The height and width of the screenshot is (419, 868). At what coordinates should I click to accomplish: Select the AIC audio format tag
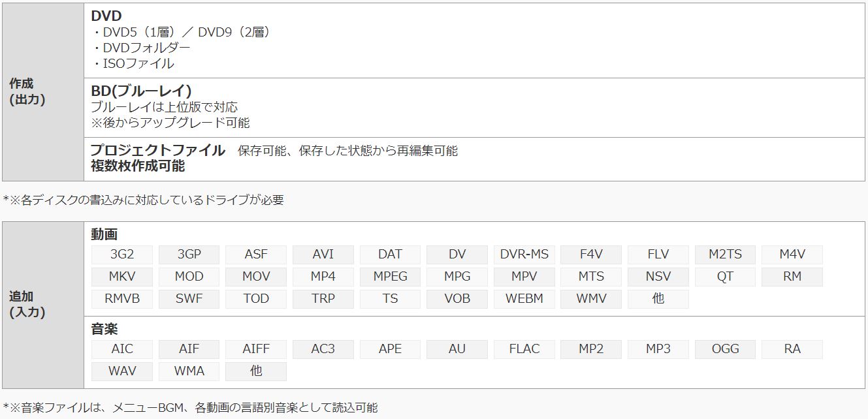[122, 349]
